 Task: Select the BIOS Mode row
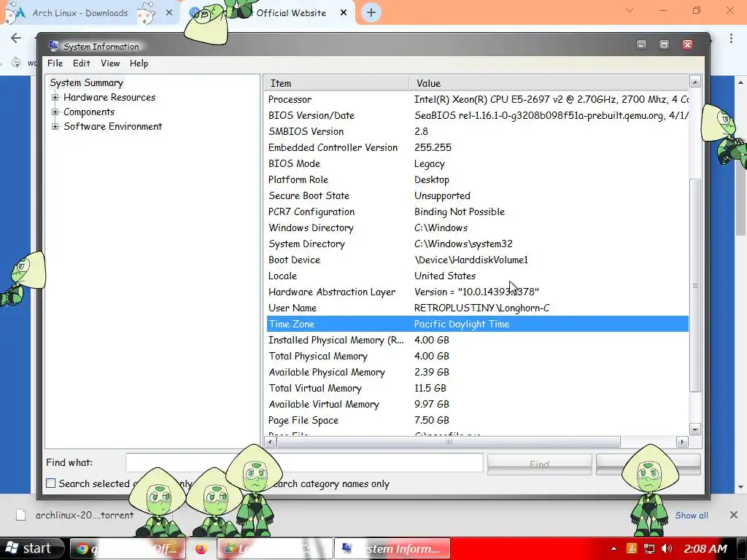tap(476, 164)
